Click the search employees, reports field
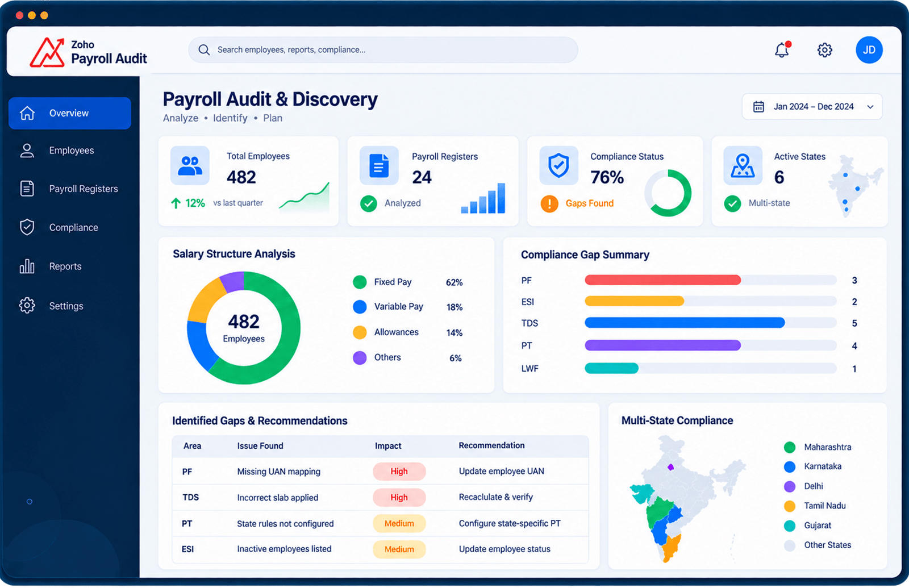Image resolution: width=909 pixels, height=588 pixels. click(383, 50)
